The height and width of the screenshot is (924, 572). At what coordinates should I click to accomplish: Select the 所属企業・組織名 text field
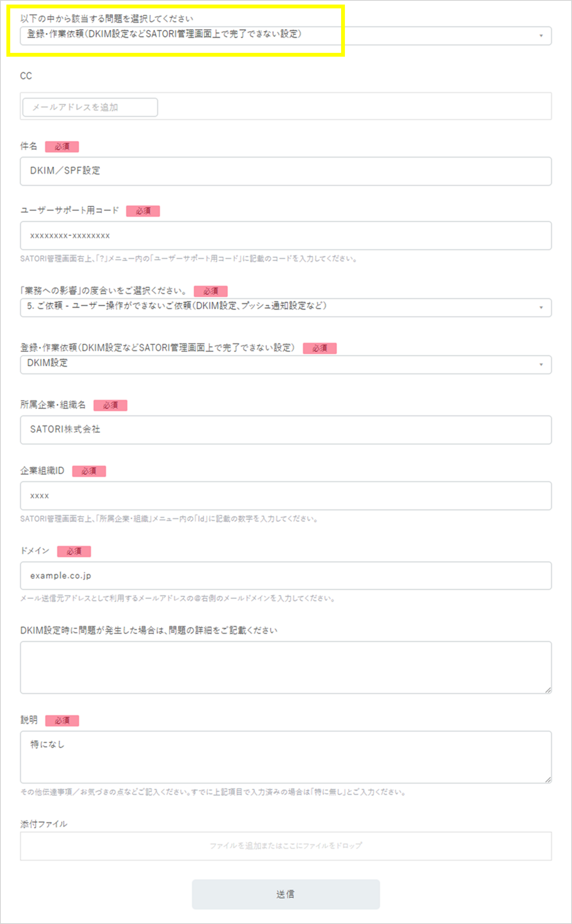(x=285, y=429)
